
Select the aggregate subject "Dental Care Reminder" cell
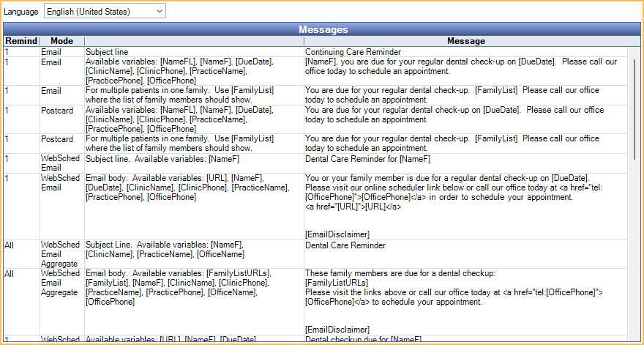pos(345,245)
